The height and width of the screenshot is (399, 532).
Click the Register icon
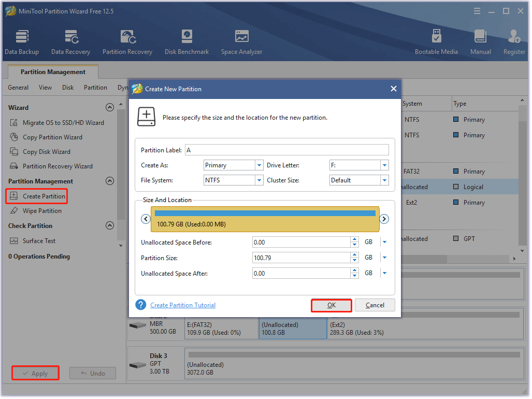(x=515, y=37)
